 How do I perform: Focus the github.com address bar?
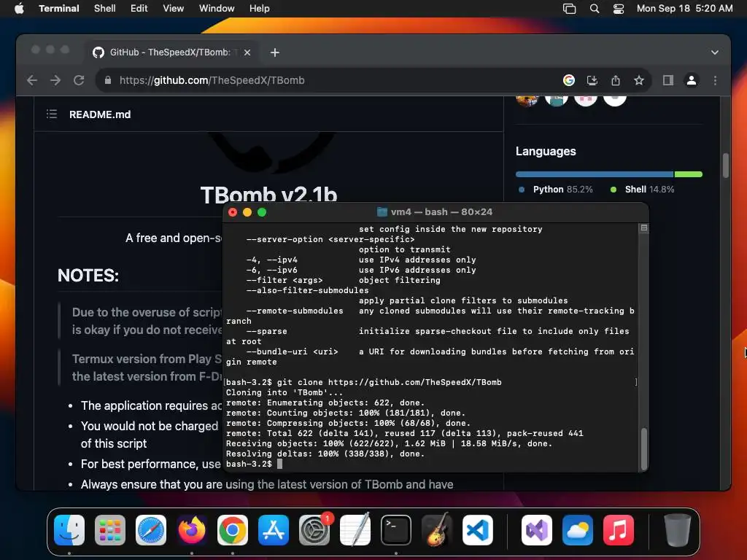pos(329,80)
